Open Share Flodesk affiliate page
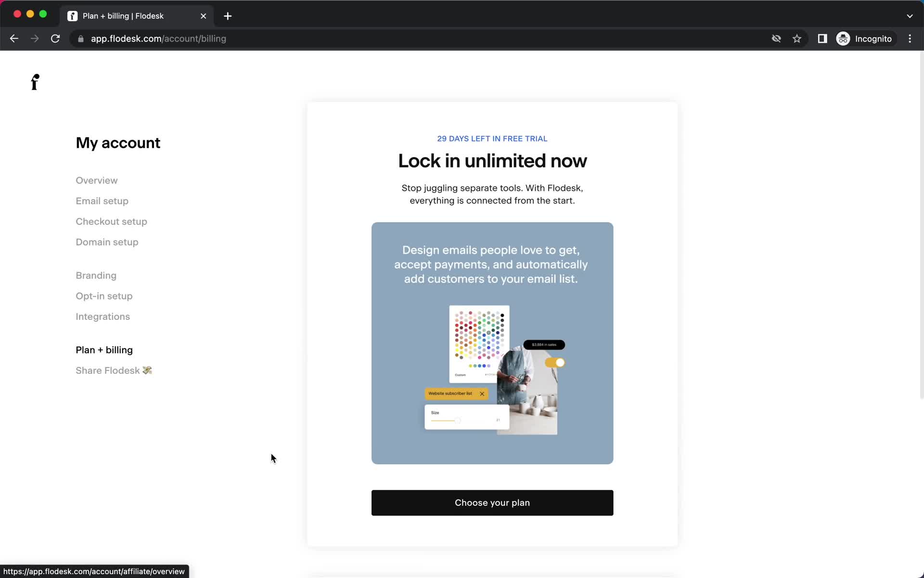The width and height of the screenshot is (924, 578). pos(114,370)
